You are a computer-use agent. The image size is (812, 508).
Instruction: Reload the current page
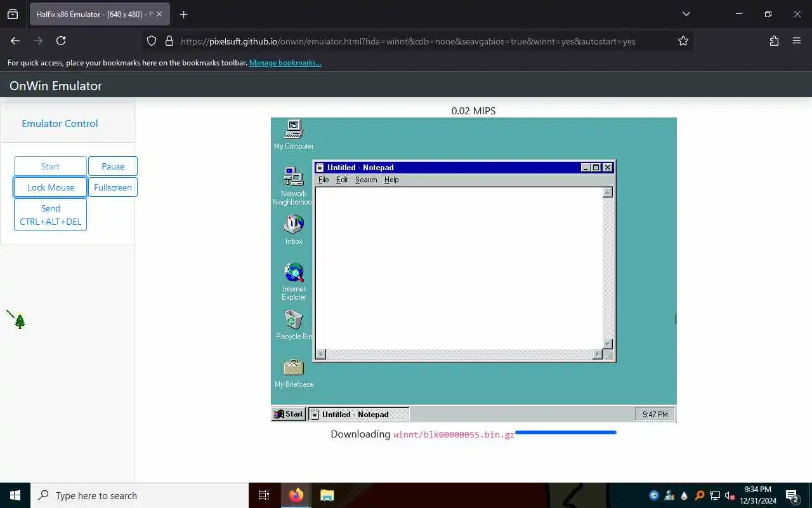pyautogui.click(x=61, y=41)
